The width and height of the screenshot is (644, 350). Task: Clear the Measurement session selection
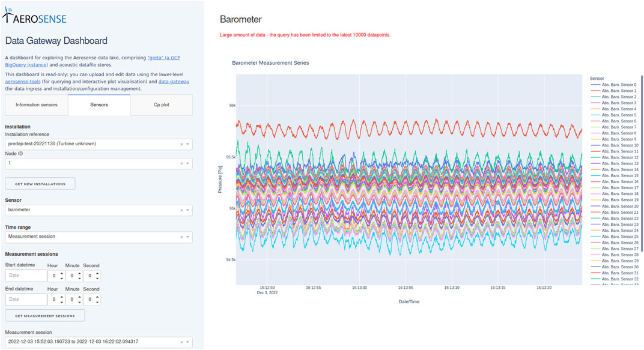click(181, 342)
